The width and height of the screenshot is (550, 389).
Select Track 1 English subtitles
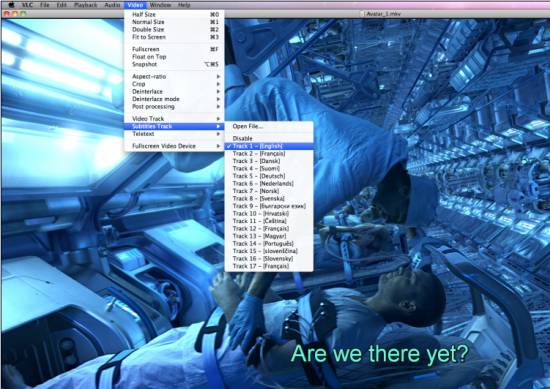click(x=269, y=146)
